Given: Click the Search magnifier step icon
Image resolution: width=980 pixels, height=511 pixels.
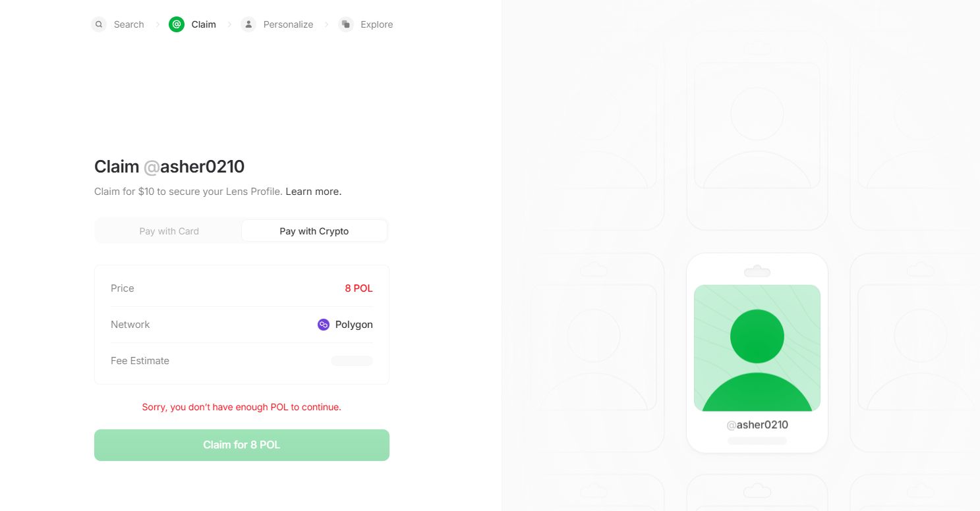Looking at the screenshot, I should [x=99, y=24].
